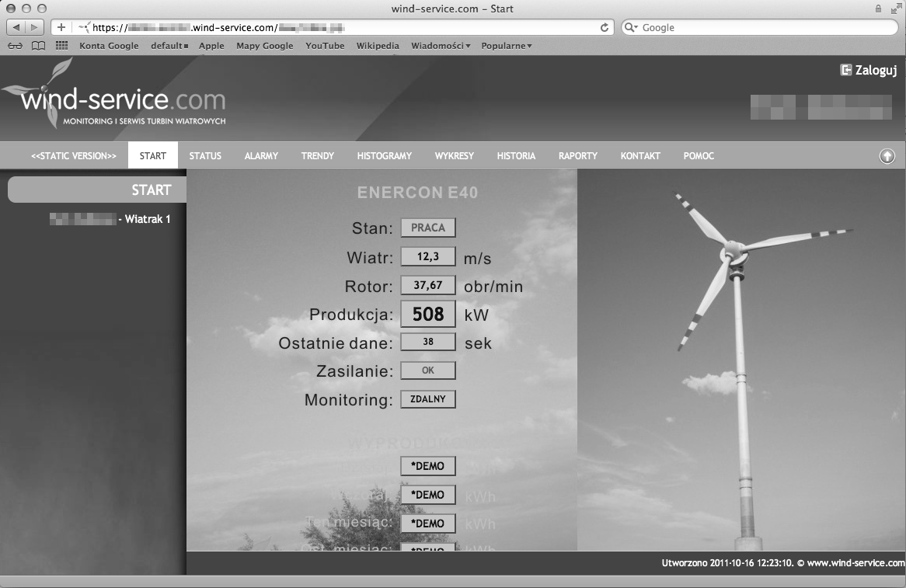Click the Zasilanie OK box
The width and height of the screenshot is (906, 588).
428,371
